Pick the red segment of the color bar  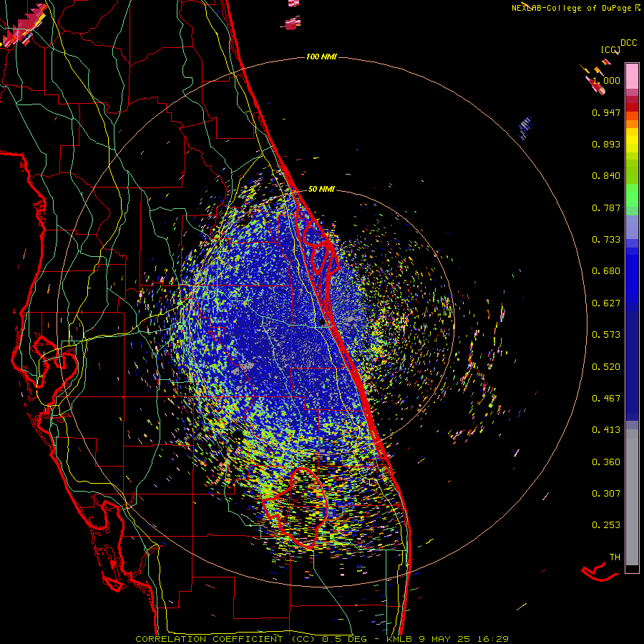pos(632,107)
